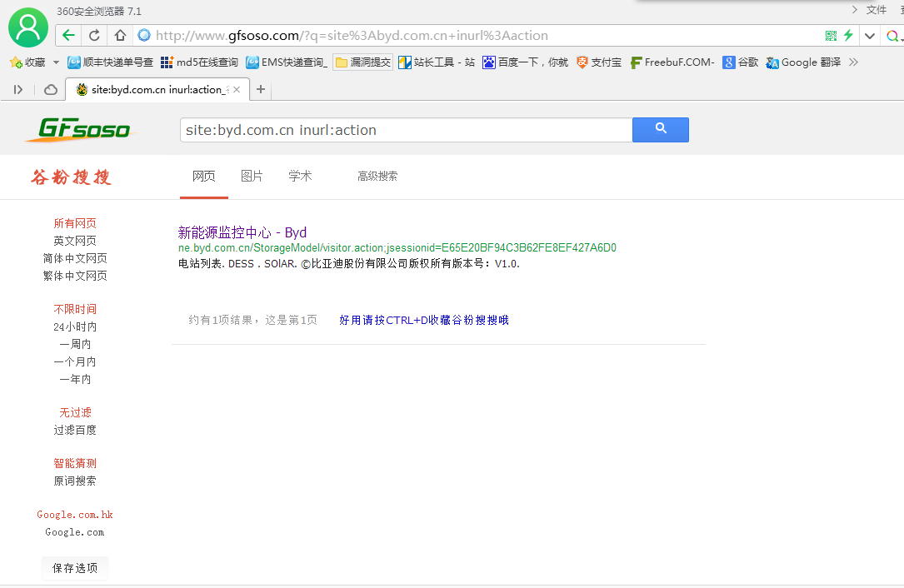The width and height of the screenshot is (904, 588).
Task: Click the GFsoso logo
Action: tap(82, 129)
